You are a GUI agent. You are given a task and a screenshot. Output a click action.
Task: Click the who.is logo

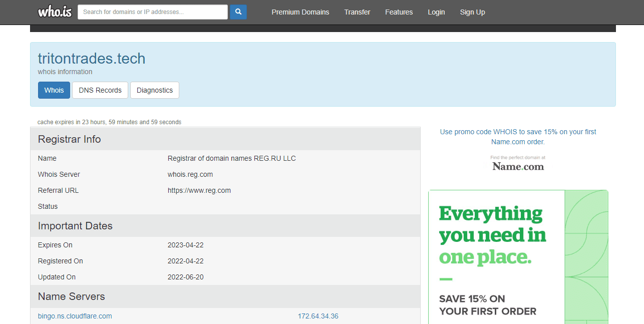(55, 12)
